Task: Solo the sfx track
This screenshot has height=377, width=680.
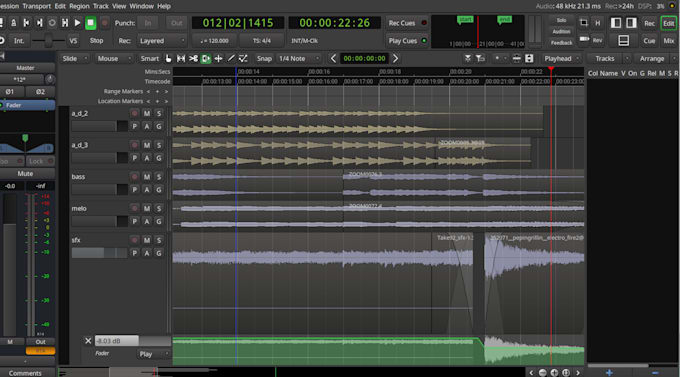Action: (x=159, y=240)
